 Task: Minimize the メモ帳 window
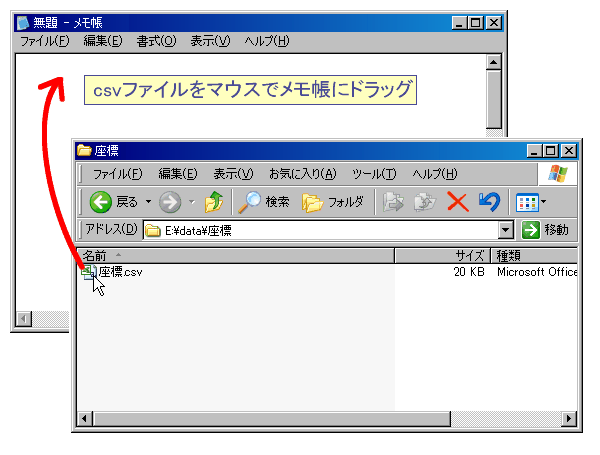pyautogui.click(x=459, y=23)
